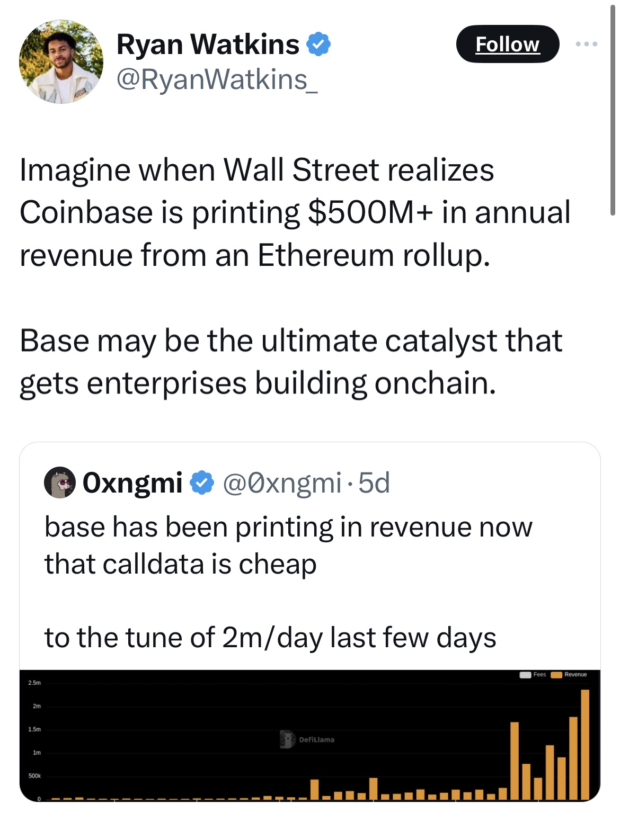Click the main tweet text about Coinbase

coord(294,212)
